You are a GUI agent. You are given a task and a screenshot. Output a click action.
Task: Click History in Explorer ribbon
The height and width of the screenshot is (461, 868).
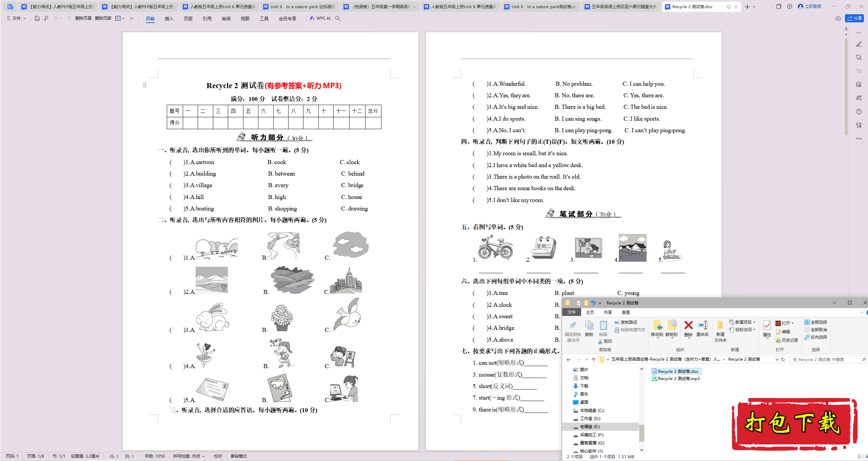[787, 340]
